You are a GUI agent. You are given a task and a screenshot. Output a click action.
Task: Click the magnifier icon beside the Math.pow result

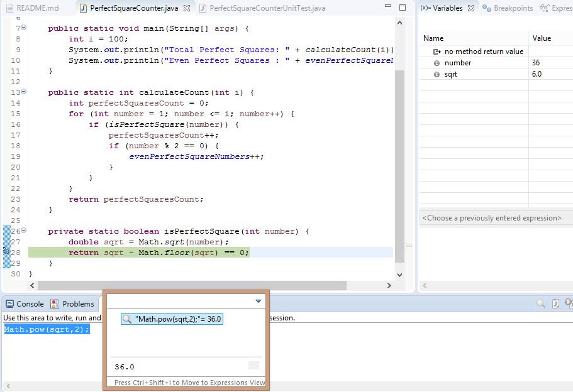tap(128, 319)
